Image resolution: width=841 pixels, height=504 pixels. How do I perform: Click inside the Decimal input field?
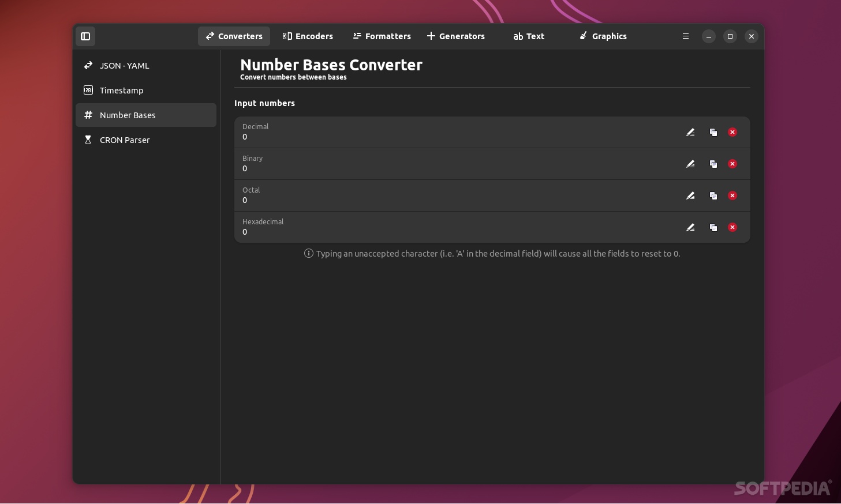coord(404,137)
